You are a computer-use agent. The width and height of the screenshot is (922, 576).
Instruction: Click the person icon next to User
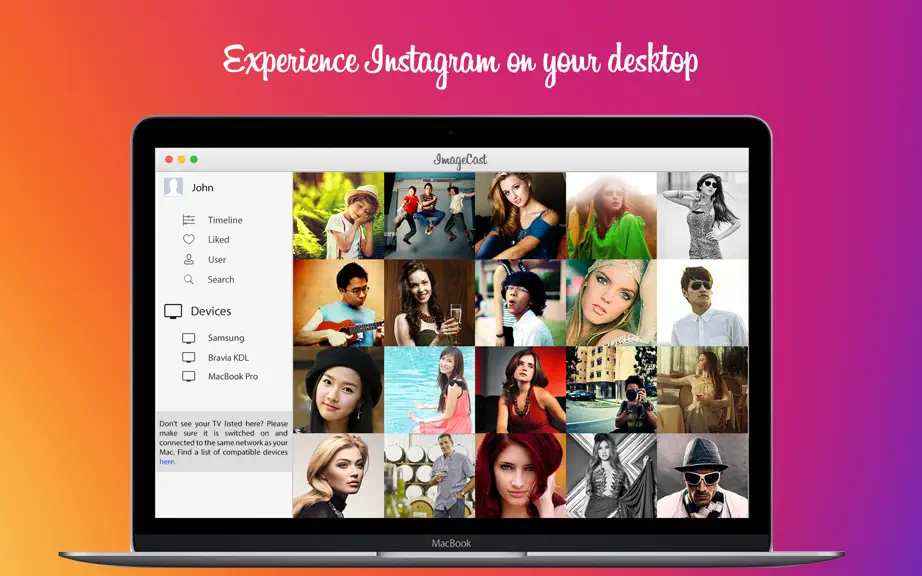coord(189,259)
